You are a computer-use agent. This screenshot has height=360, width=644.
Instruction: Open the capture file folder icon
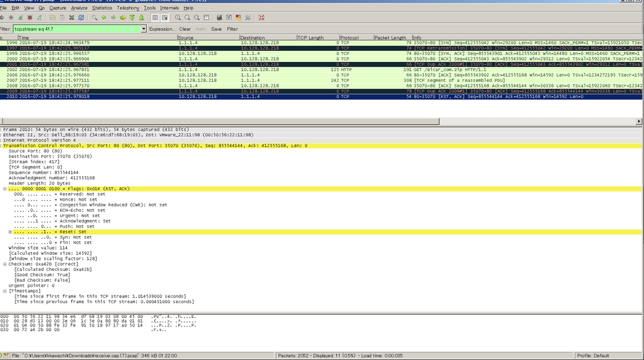point(52,18)
